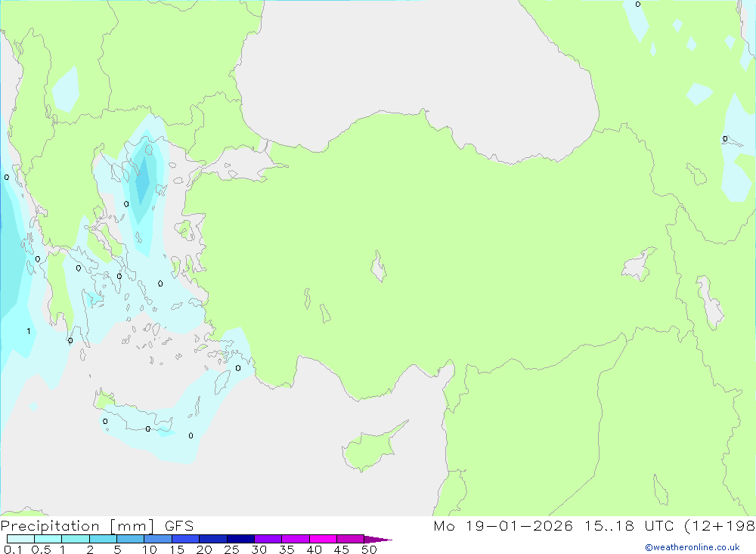The height and width of the screenshot is (554, 756).
Task: Click the '10' legend value label
Action: click(x=150, y=549)
